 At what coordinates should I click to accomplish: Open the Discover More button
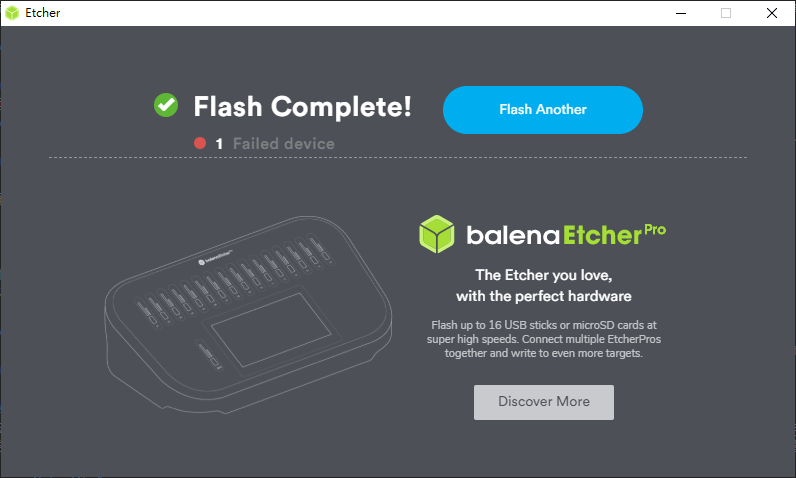tap(544, 402)
